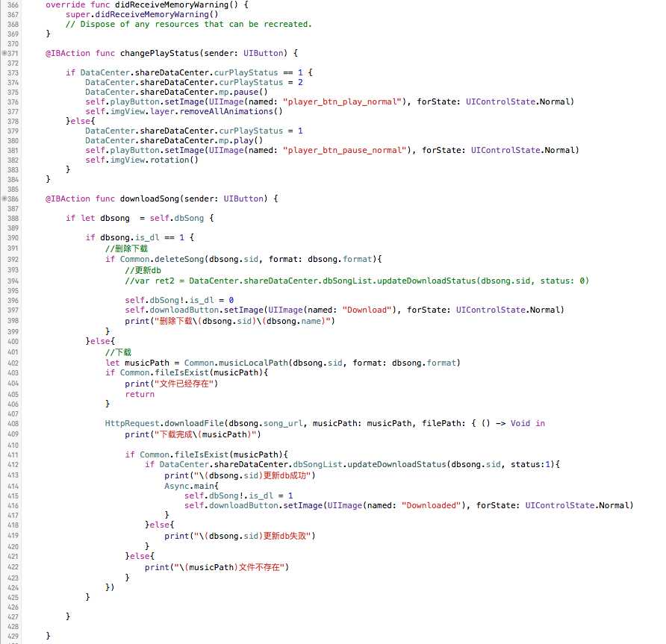This screenshot has height=644, width=666.
Task: Click the IBAction connection circle beside line 371
Action: tap(4, 53)
